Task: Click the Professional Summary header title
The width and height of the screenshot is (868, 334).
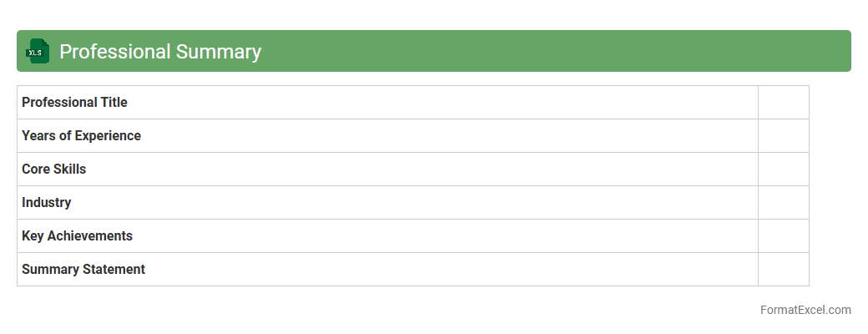Action: [159, 52]
